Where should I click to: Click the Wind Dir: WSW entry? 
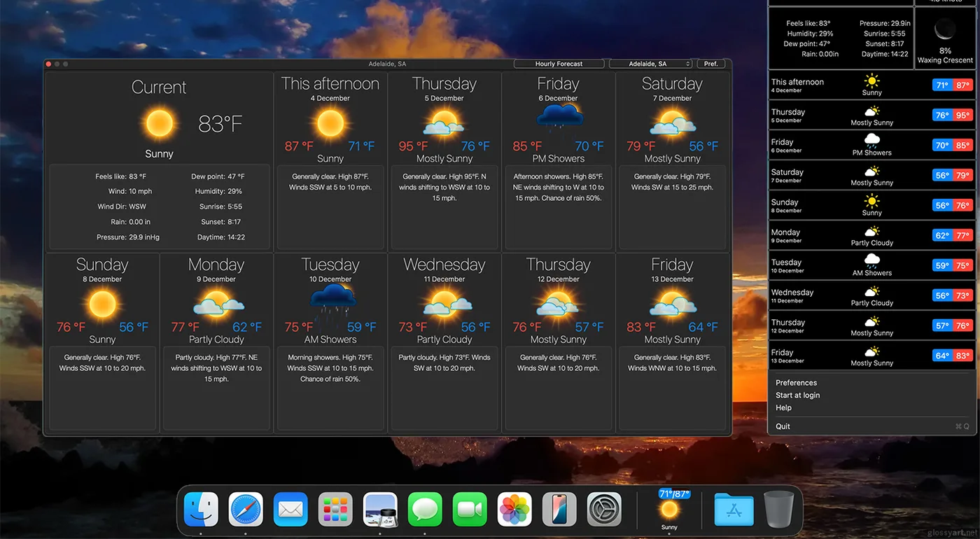click(x=122, y=206)
